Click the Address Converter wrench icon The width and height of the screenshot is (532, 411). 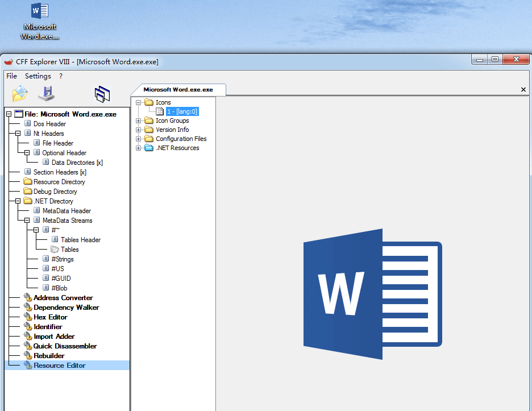[27, 298]
